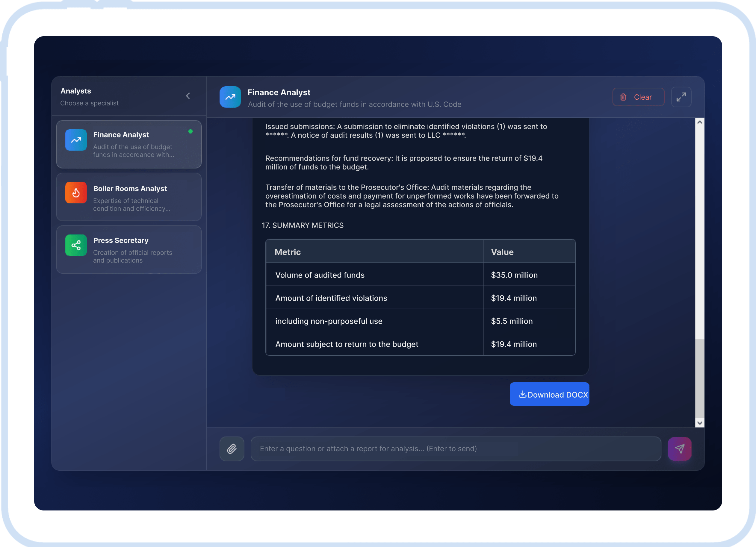This screenshot has height=547, width=756.
Task: Click the Finance Analyst trend icon in sidebar
Action: tap(76, 140)
